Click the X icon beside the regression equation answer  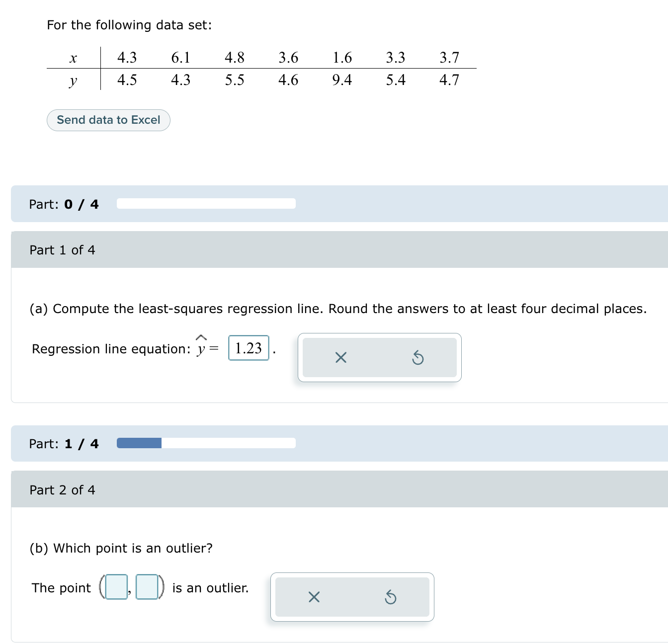340,357
